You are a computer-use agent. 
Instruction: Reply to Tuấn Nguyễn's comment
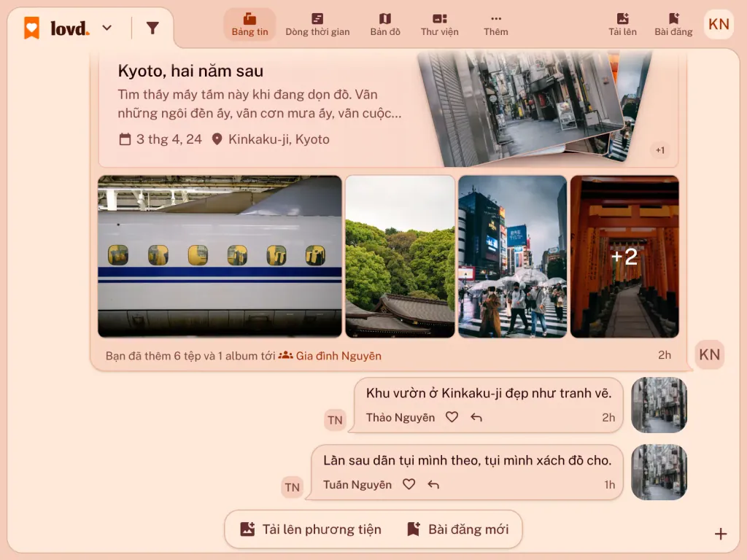coord(433,484)
